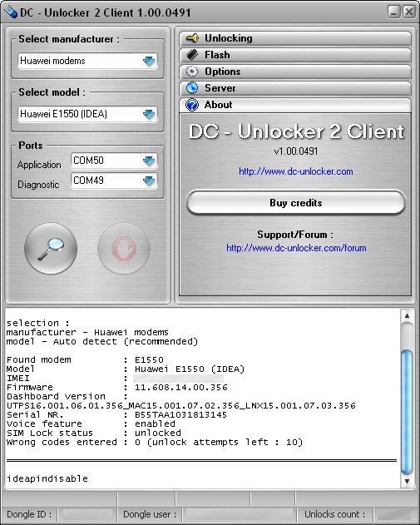This screenshot has height=525, width=420.
Task: Select the About panel tab
Action: (295, 105)
